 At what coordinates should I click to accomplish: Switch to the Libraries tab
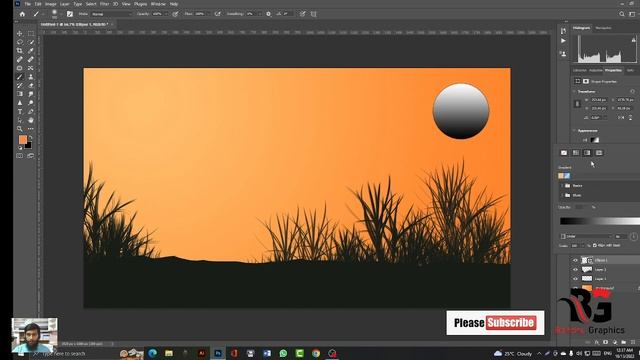[x=579, y=70]
